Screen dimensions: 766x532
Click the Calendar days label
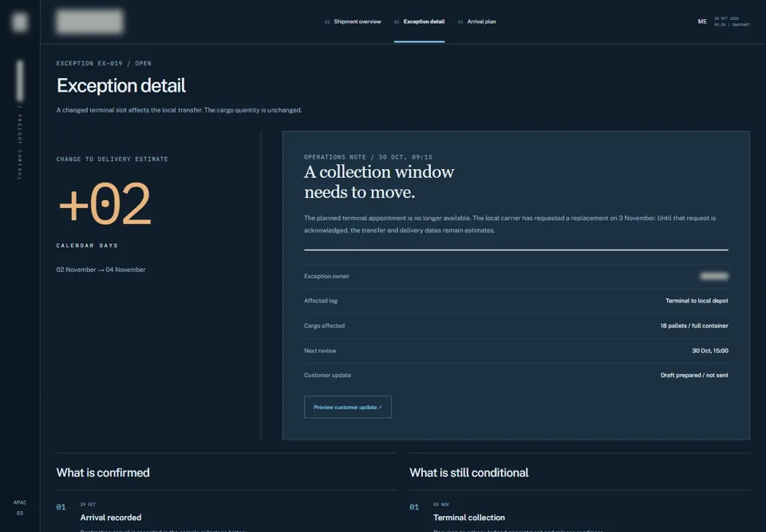87,246
